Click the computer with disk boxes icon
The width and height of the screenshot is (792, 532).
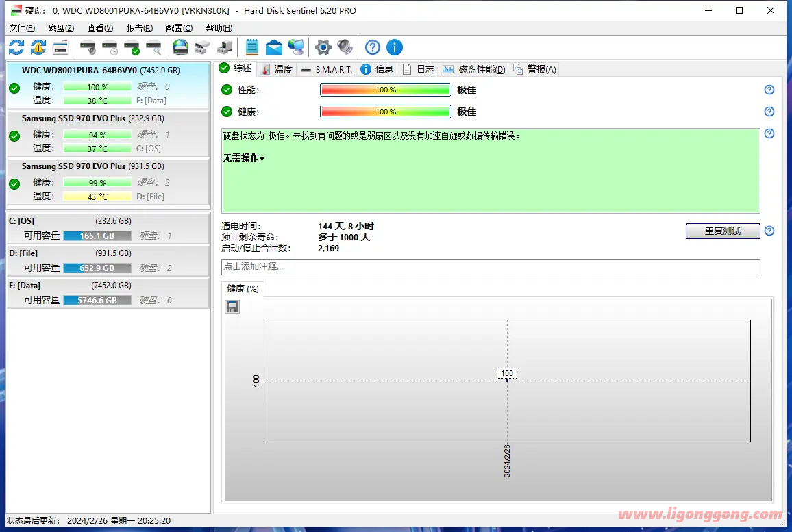click(x=224, y=48)
